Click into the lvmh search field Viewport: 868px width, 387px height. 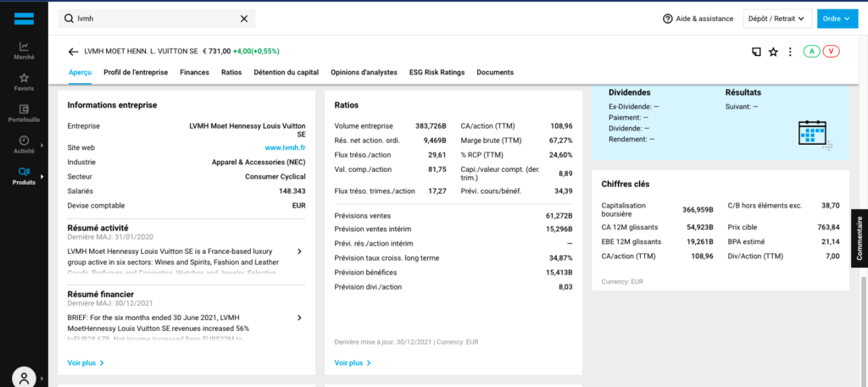(157, 19)
